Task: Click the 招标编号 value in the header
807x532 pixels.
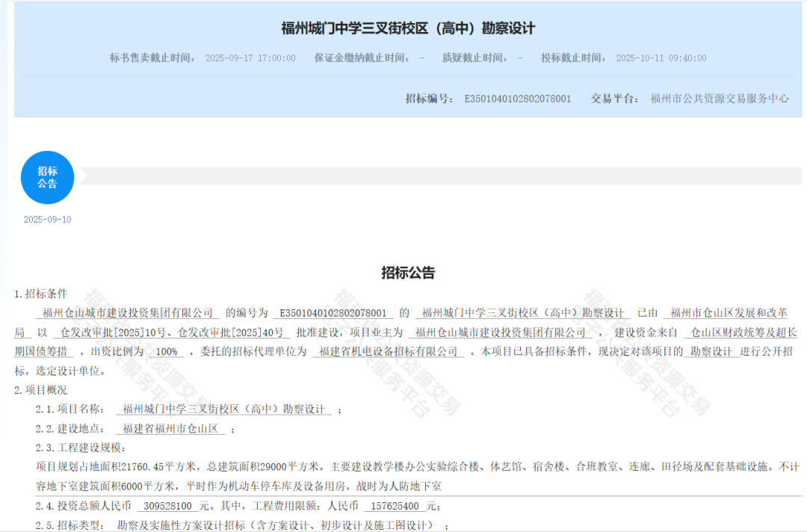Action: point(518,99)
